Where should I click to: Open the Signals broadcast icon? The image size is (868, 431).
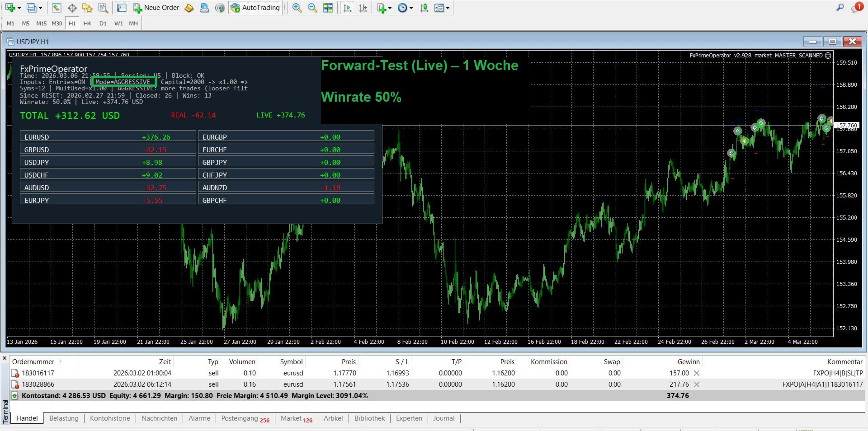tap(220, 8)
